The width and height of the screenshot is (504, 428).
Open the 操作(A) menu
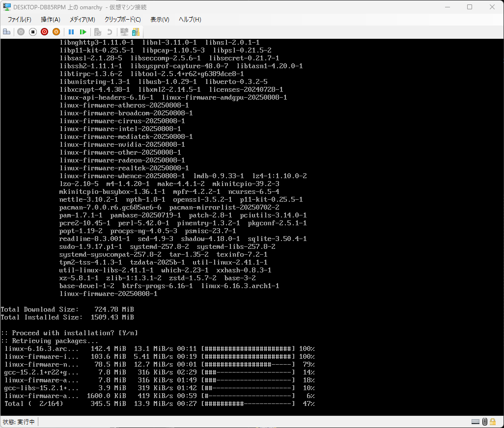[x=51, y=19]
